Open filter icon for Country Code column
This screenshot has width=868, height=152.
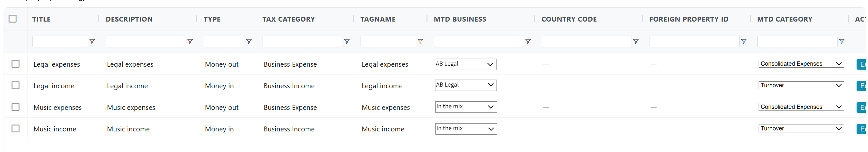point(636,42)
